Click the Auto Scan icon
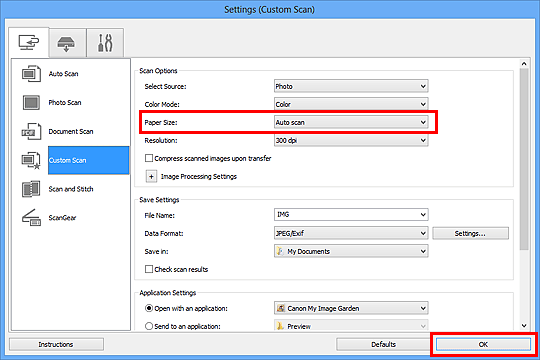 [x=31, y=74]
